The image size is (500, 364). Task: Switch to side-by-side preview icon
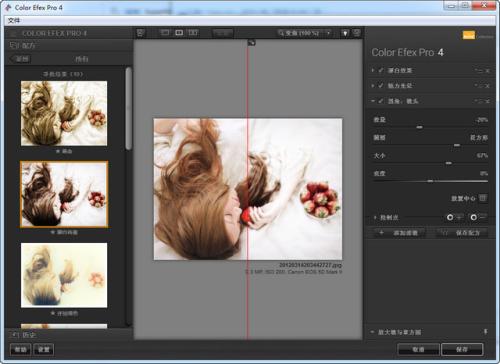193,33
